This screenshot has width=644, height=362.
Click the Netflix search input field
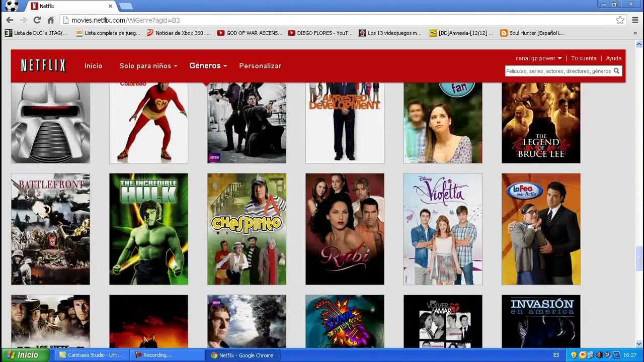click(x=558, y=71)
